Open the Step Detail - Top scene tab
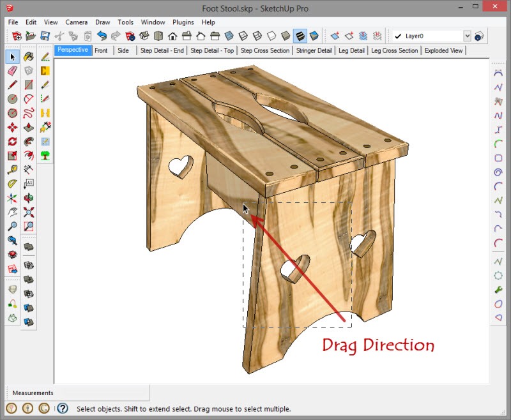 [x=212, y=51]
